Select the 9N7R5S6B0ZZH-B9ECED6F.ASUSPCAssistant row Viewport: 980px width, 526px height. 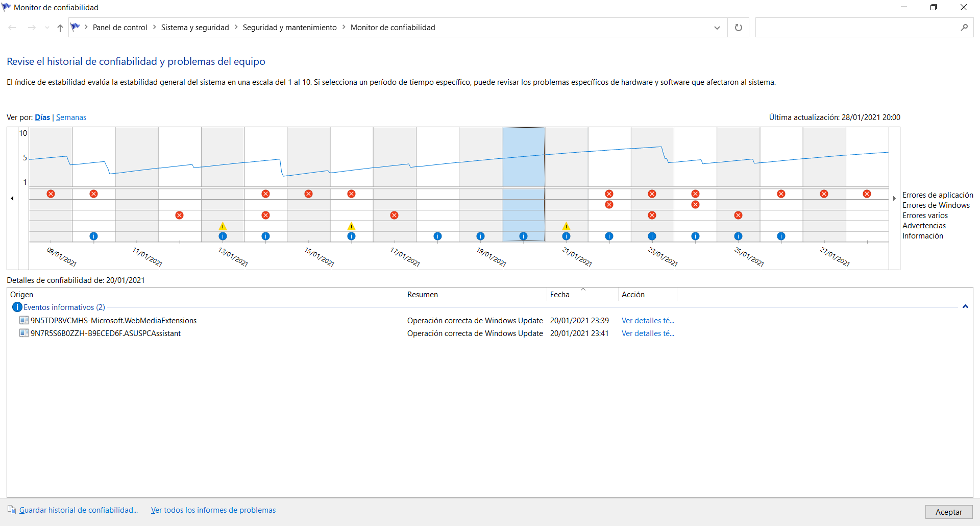click(347, 333)
